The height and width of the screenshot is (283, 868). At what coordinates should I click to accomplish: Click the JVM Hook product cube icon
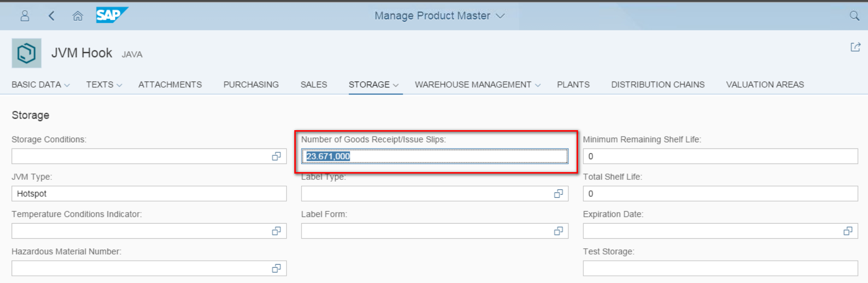pyautogui.click(x=26, y=53)
